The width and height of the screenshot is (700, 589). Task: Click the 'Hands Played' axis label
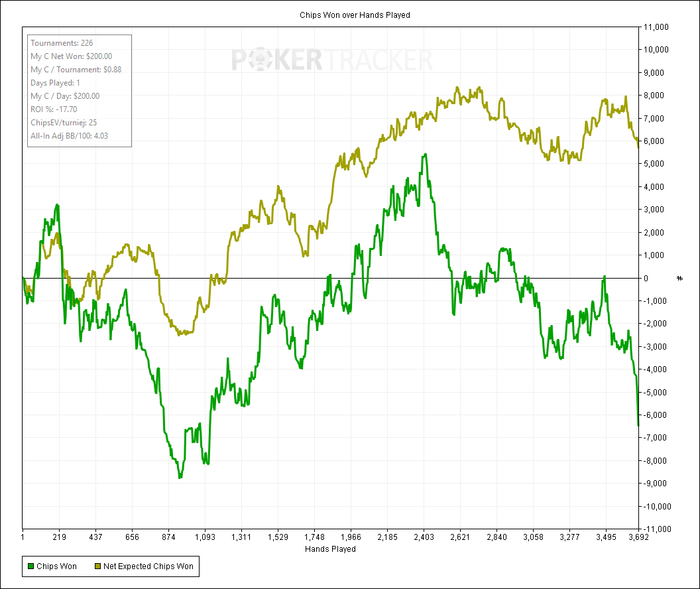(x=330, y=549)
